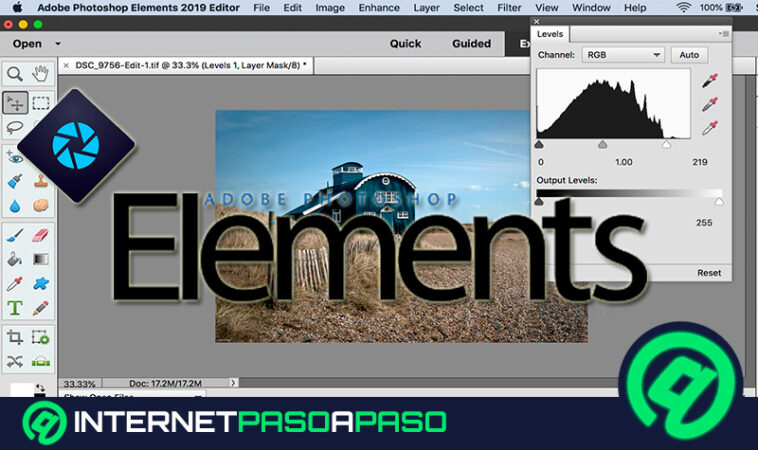The height and width of the screenshot is (450, 758).
Task: Pick the set black point eyedropper
Action: tap(709, 80)
